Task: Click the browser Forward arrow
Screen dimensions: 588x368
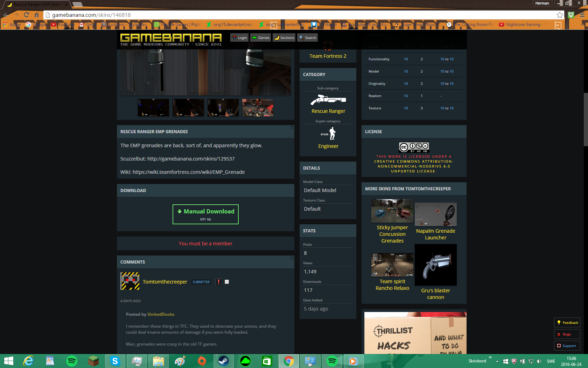Action: tap(16, 15)
